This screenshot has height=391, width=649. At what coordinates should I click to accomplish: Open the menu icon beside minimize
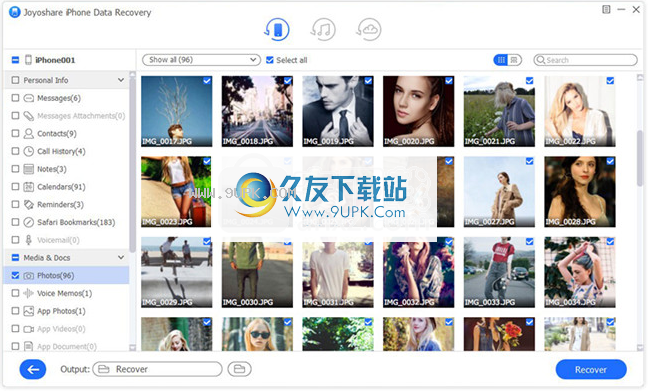[x=606, y=9]
